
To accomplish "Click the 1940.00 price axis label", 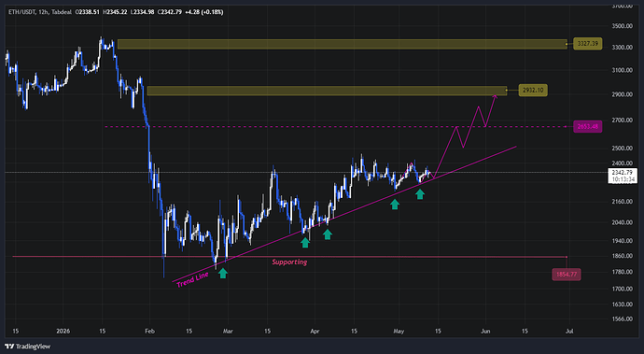I will (x=623, y=241).
